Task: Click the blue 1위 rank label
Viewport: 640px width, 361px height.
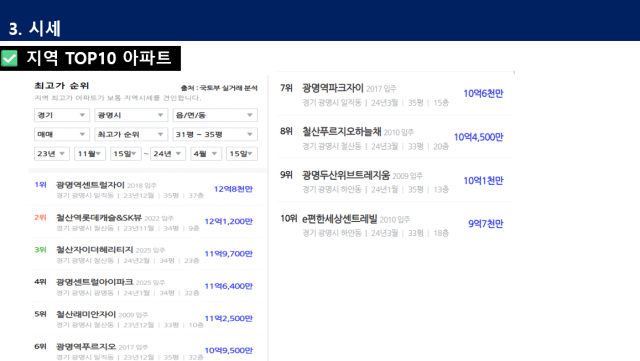Action: click(x=40, y=185)
